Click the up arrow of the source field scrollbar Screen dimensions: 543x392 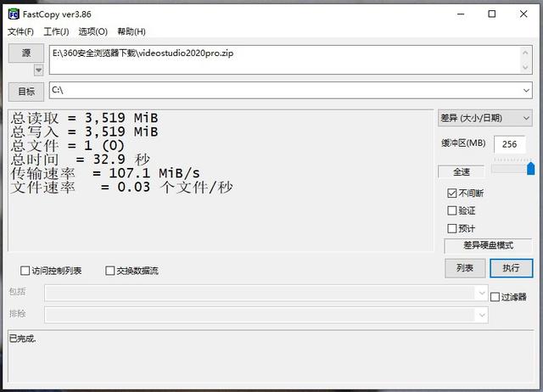(x=525, y=53)
